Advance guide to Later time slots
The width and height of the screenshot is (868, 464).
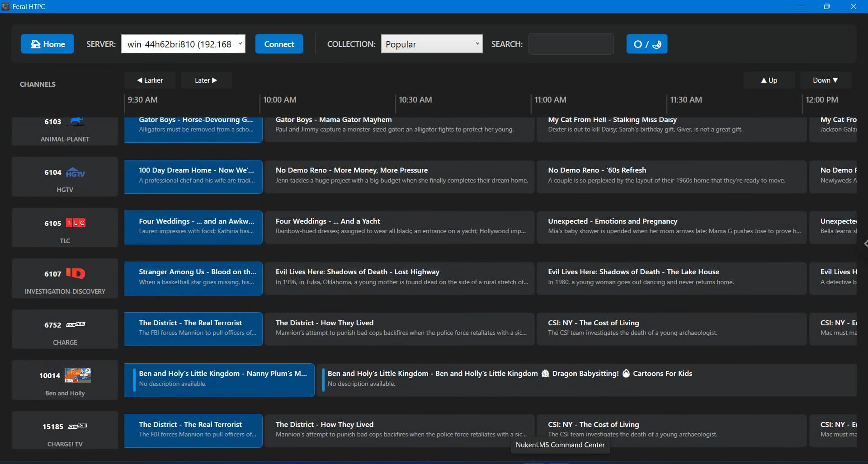206,80
